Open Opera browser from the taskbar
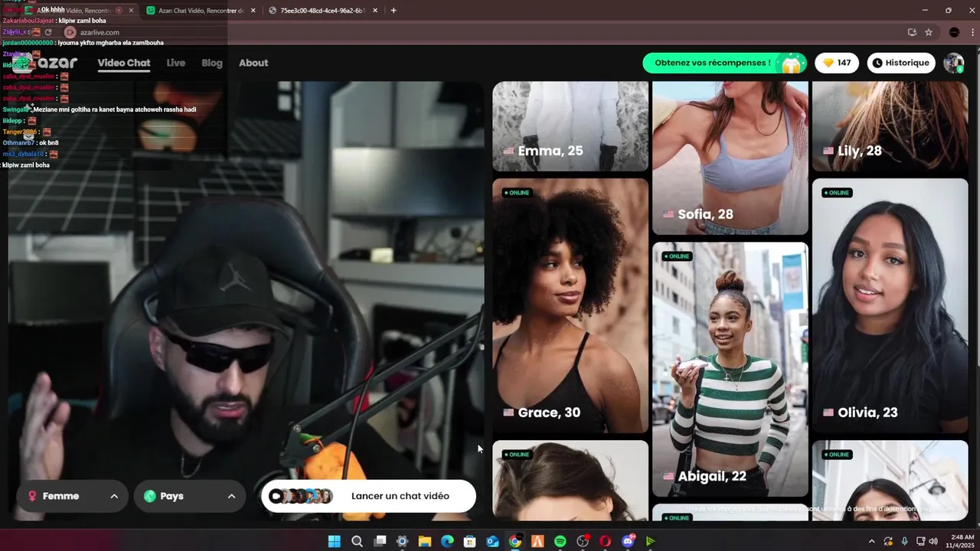 606,541
